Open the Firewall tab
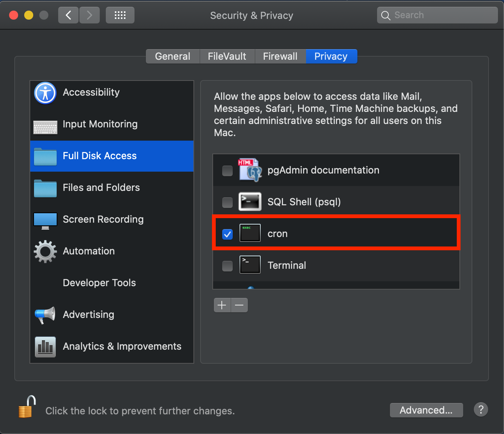This screenshot has height=434, width=504. point(280,56)
